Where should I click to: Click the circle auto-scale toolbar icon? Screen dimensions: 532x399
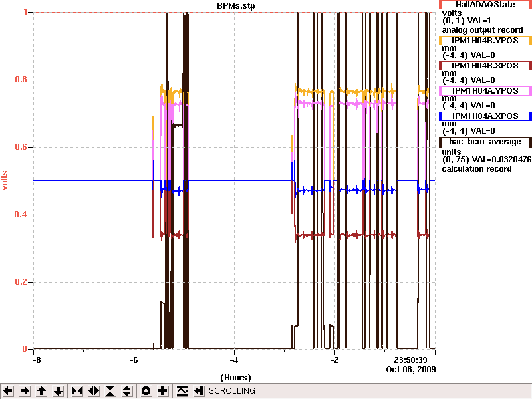(x=146, y=391)
